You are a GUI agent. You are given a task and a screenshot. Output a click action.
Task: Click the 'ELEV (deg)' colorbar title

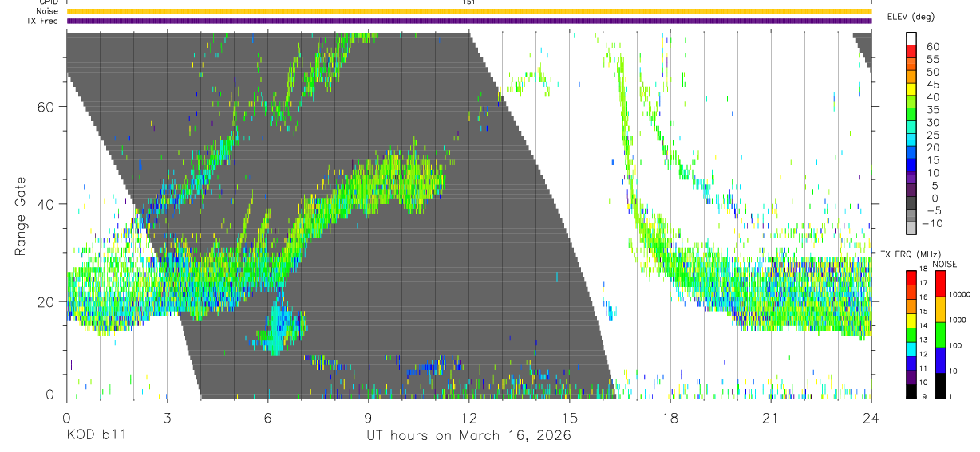click(x=910, y=17)
